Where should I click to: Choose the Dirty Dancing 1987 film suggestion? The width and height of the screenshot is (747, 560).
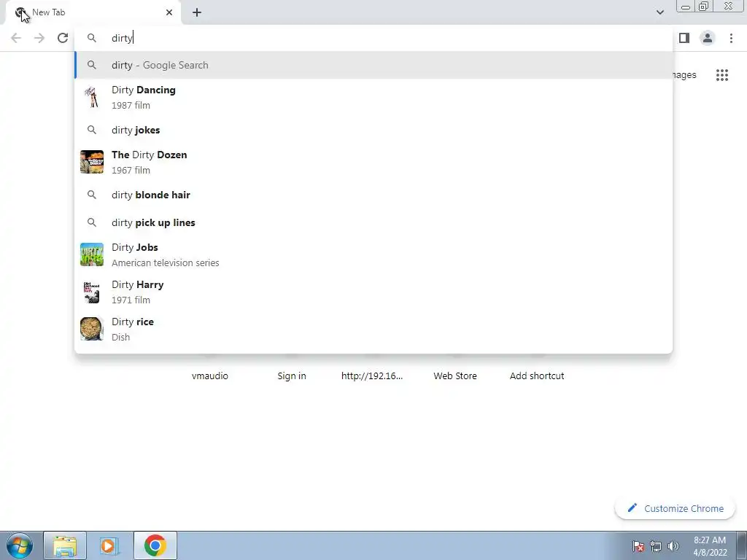373,97
